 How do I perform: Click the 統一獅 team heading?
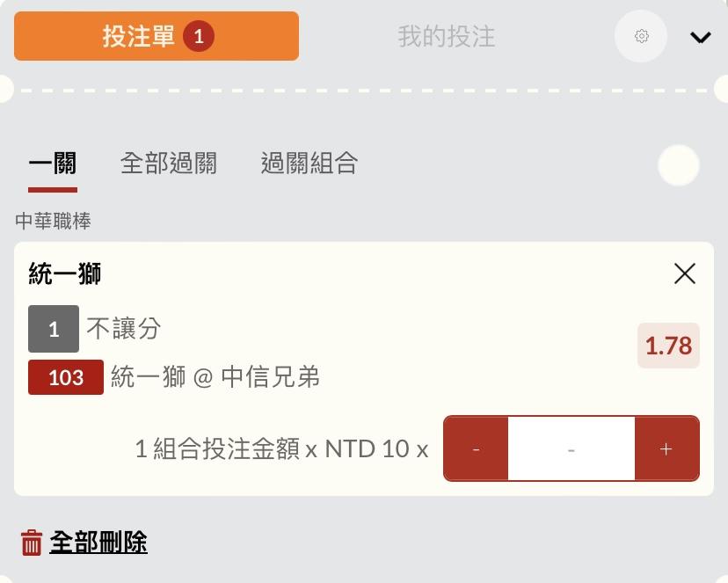point(64,273)
